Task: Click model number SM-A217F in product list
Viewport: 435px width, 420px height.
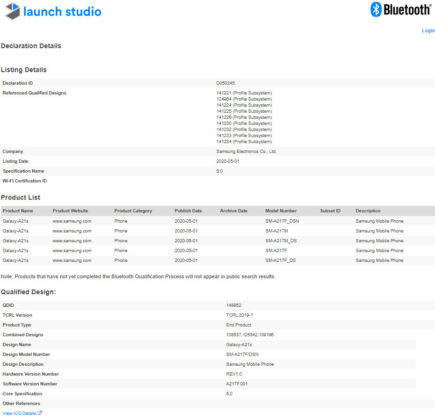Action: [276, 250]
